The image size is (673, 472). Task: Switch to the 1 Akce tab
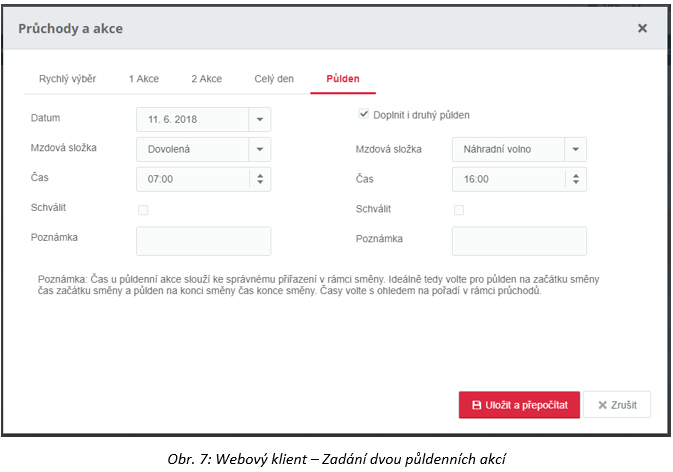(144, 79)
